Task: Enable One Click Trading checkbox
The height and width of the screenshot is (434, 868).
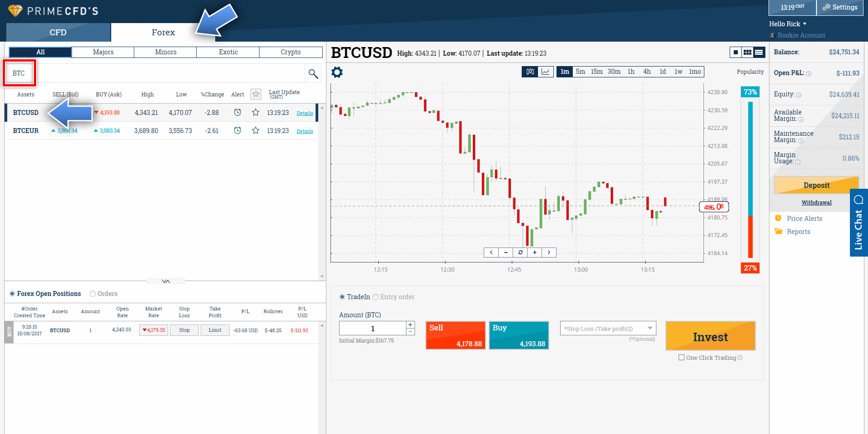Action: pos(681,358)
